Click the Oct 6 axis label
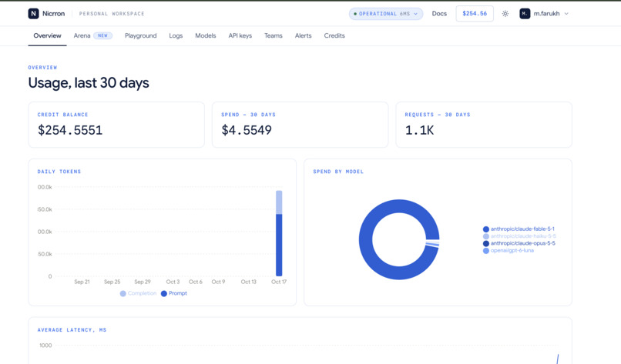The image size is (621, 364). [x=195, y=282]
